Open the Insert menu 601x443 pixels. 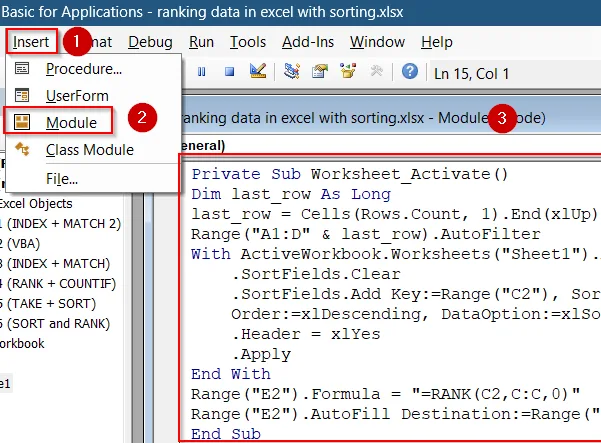pos(31,42)
